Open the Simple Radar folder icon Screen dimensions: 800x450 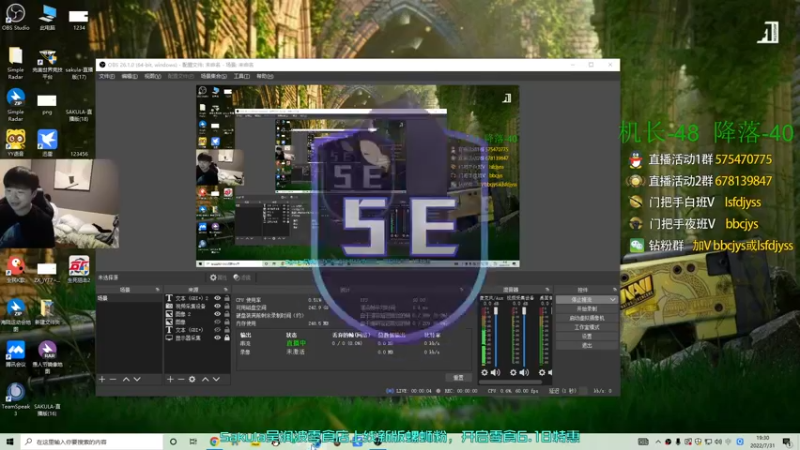point(15,63)
